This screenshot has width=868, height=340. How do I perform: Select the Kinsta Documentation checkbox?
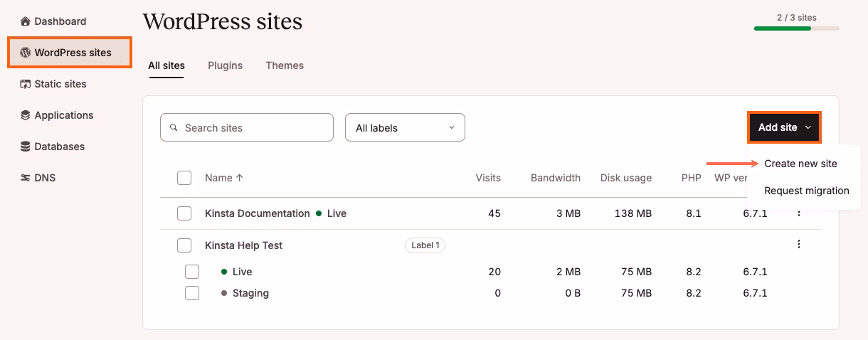point(184,213)
